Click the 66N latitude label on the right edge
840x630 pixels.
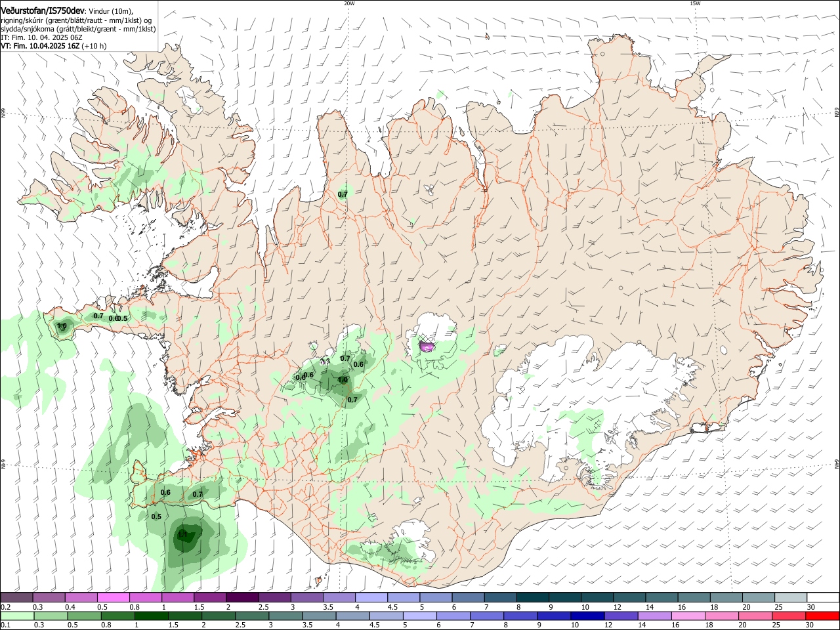(837, 114)
